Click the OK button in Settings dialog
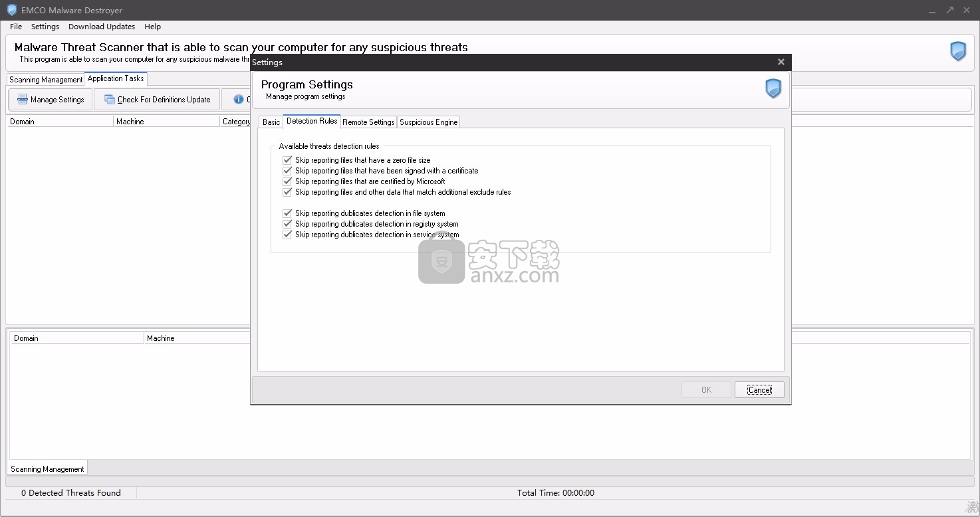This screenshot has height=517, width=980. click(706, 390)
